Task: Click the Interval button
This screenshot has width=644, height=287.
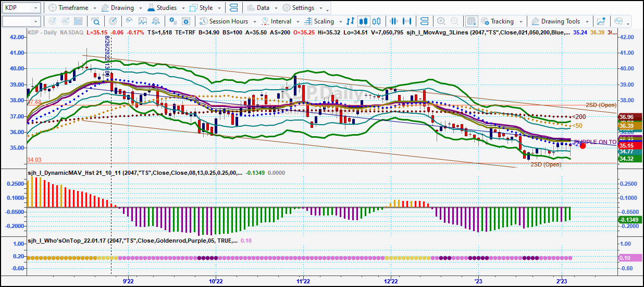Action: [x=280, y=21]
